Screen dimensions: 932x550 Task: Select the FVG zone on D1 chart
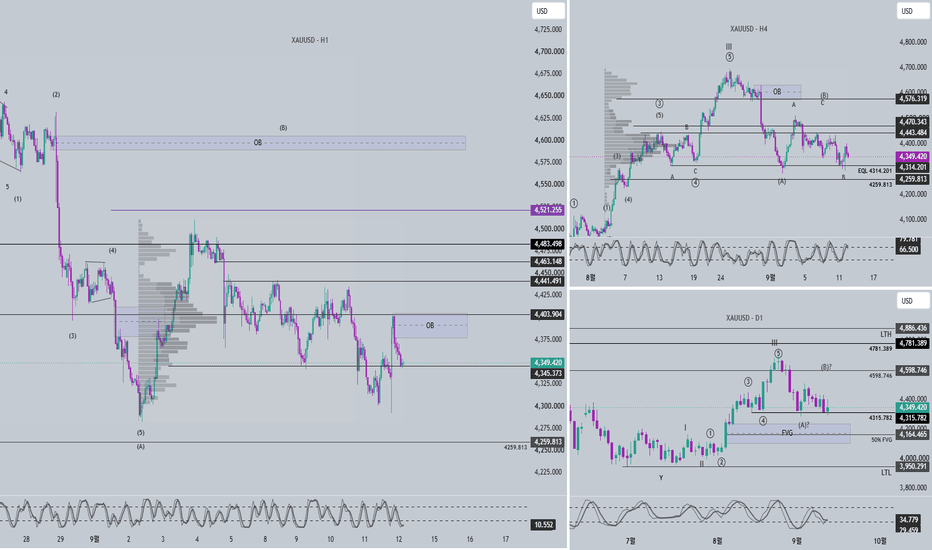click(788, 433)
